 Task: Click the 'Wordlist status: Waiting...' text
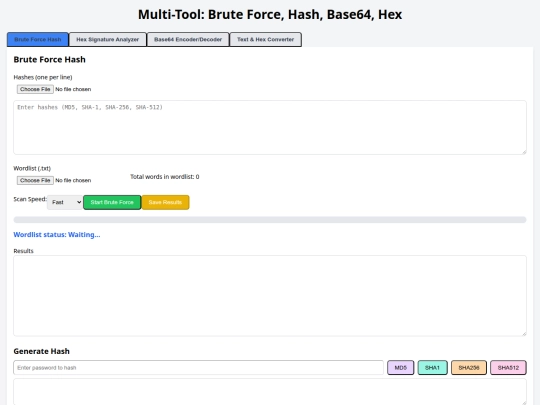[x=57, y=235]
